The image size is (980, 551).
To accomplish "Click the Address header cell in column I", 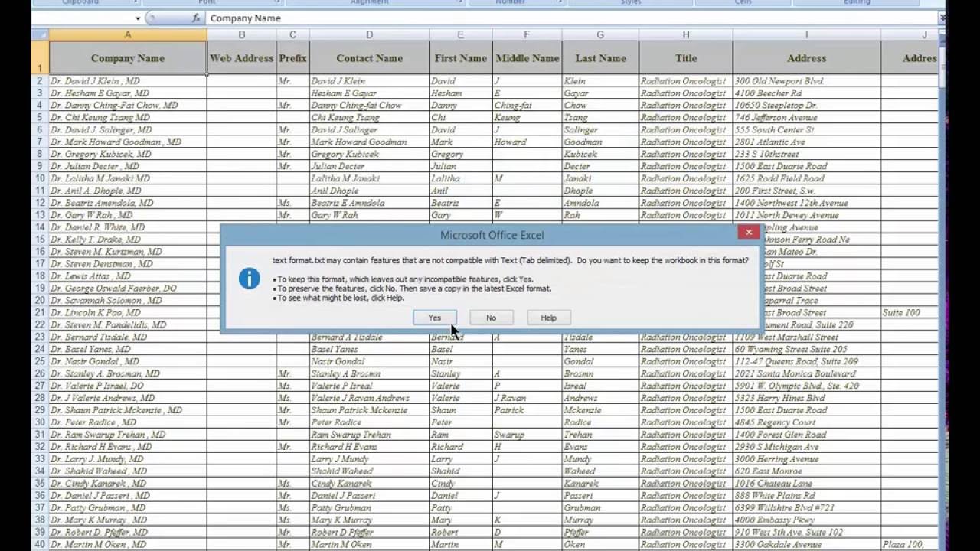I will [806, 57].
